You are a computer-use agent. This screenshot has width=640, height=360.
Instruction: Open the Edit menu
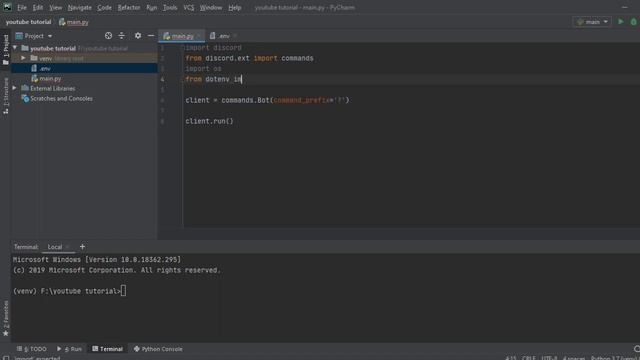click(x=38, y=7)
